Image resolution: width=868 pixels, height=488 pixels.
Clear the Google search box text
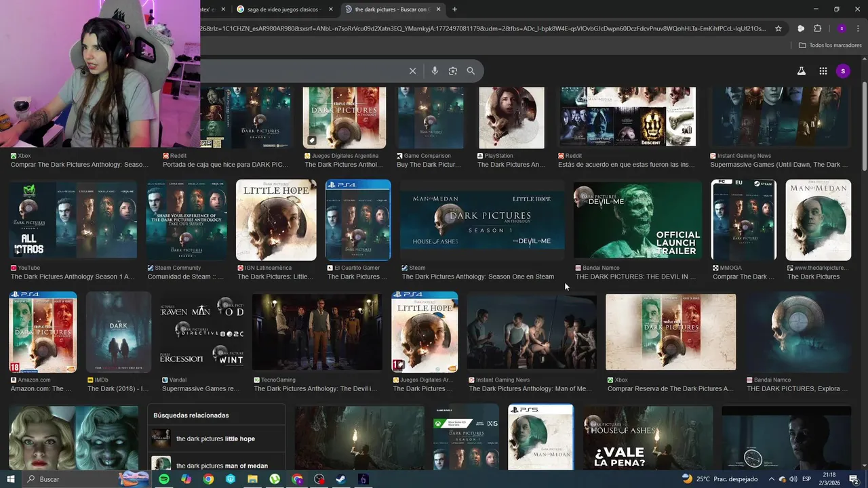[x=412, y=71]
